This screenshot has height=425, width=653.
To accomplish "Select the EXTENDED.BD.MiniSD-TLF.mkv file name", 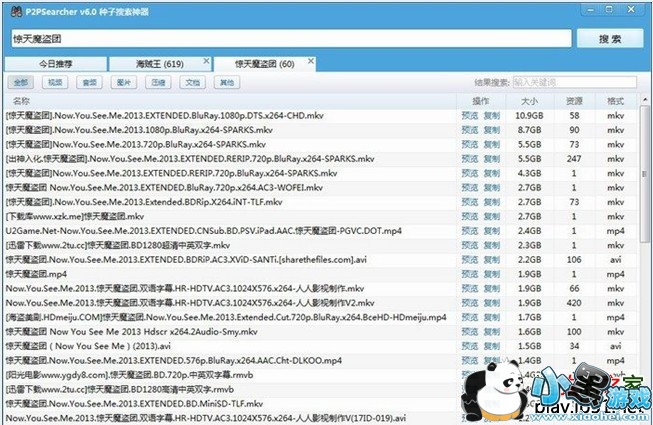I will 134,404.
